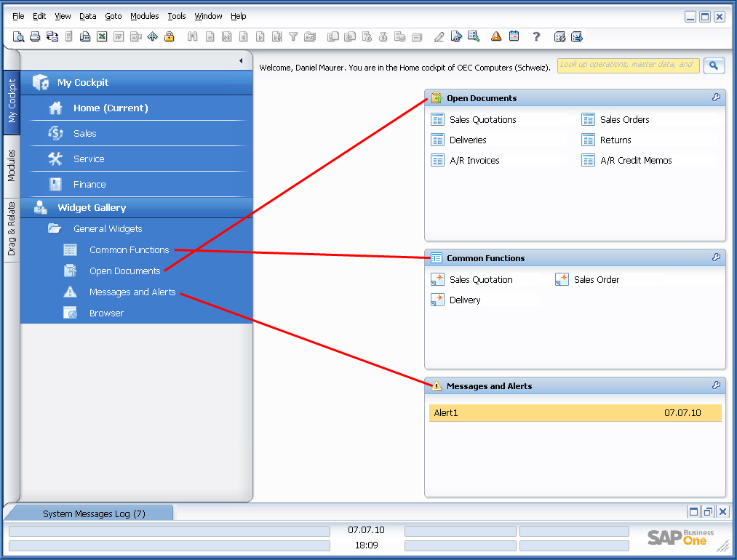Click the Export to PDF icon
This screenshot has width=737, height=560.
click(x=136, y=36)
